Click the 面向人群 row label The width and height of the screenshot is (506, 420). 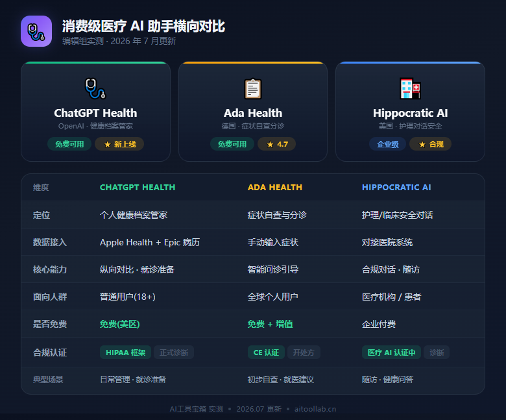(x=50, y=297)
